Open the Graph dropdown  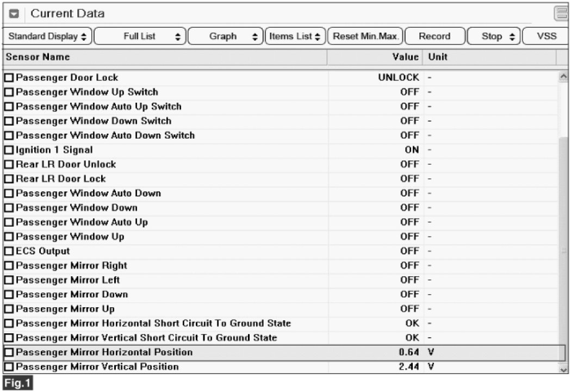click(226, 36)
